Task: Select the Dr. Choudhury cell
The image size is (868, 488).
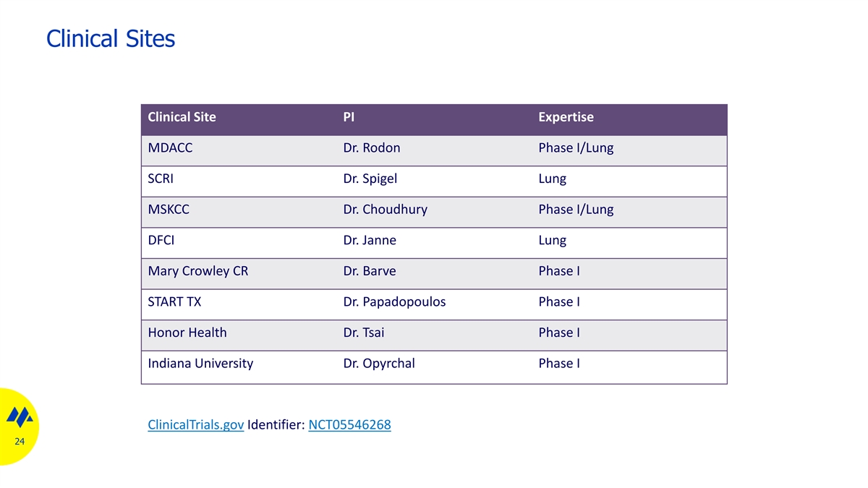Action: point(385,210)
